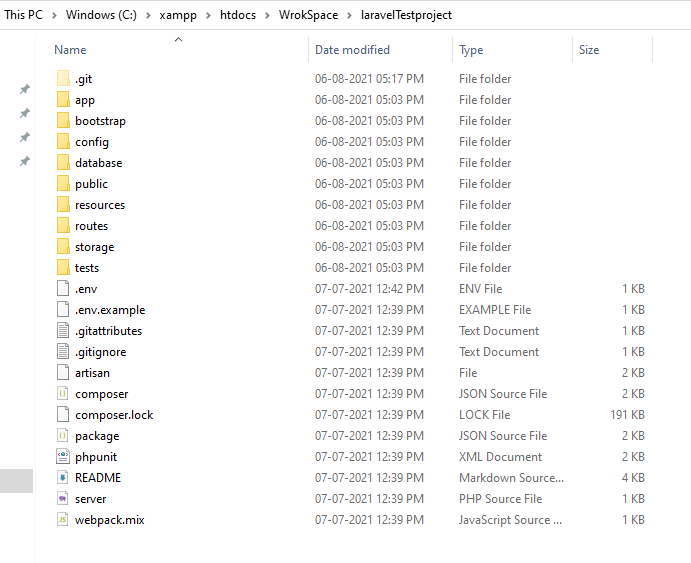Image resolution: width=691 pixels, height=563 pixels.
Task: Expand chevron after This PC
Action: point(53,16)
